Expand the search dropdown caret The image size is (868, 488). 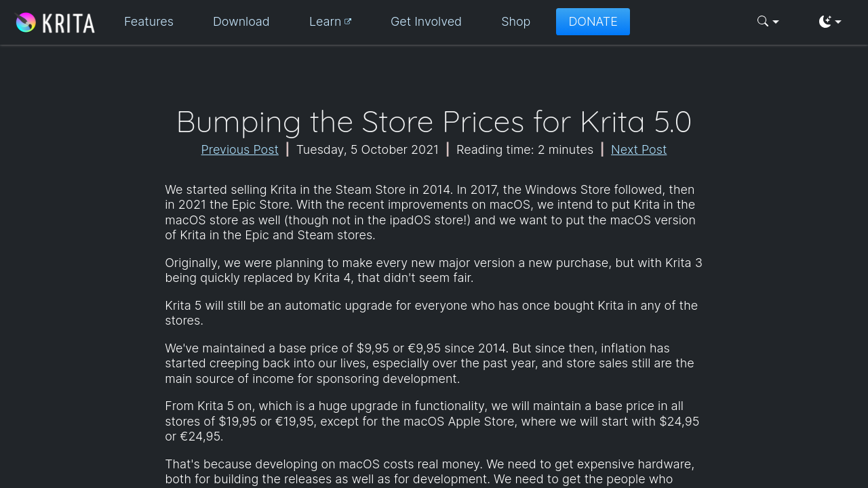(x=776, y=22)
